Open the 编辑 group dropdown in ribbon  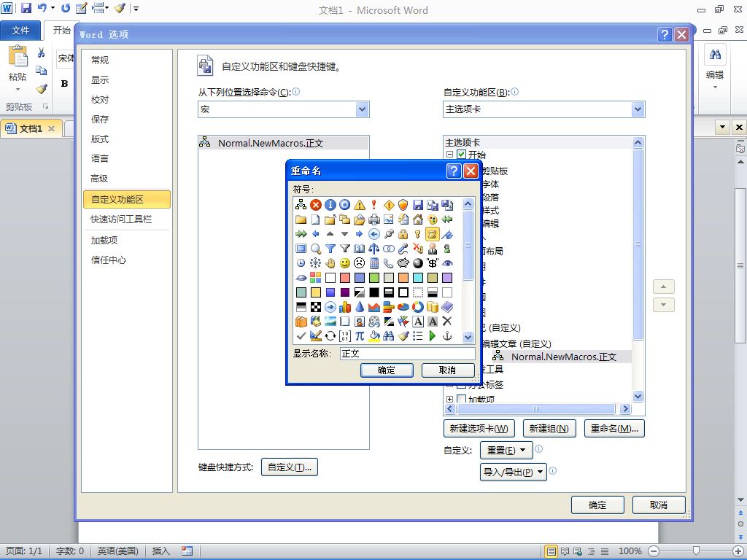[x=715, y=87]
